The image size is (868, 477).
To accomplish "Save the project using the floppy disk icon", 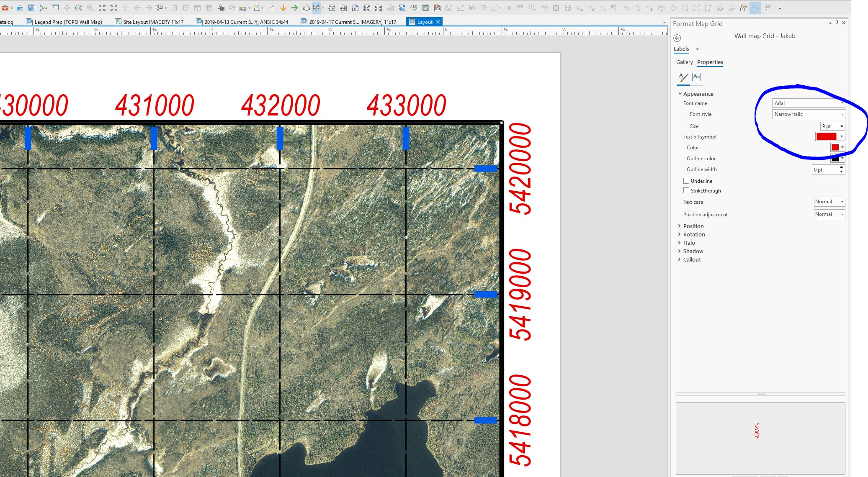I will point(568,7).
